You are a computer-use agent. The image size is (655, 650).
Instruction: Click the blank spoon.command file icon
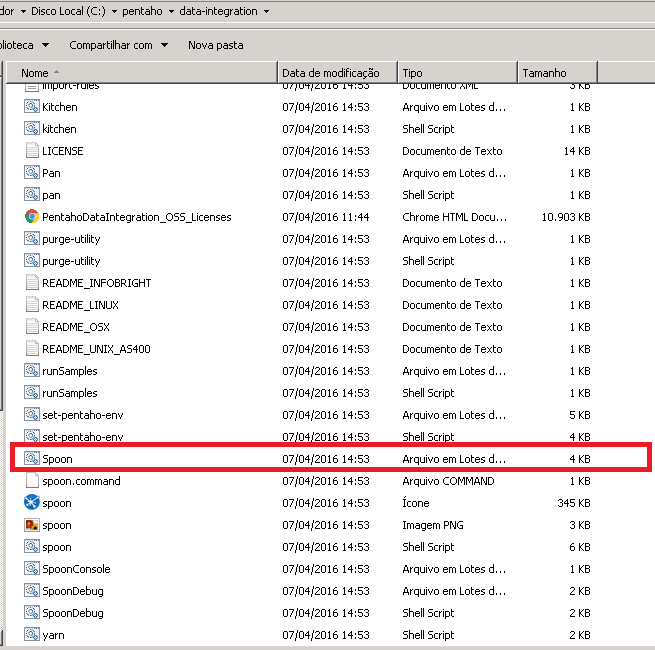[32, 480]
